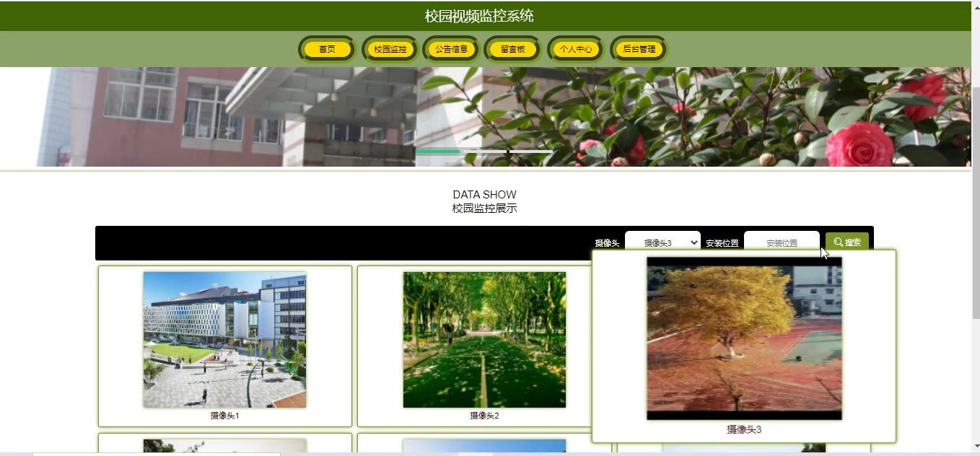Click the campus flowers banner image
This screenshot has width=980, height=456.
coord(485,117)
